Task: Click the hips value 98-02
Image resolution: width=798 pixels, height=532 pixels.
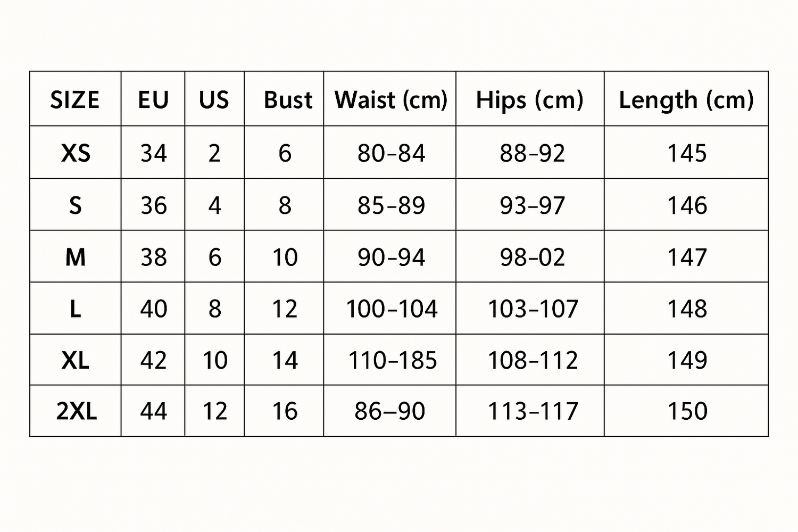Action: 532,257
